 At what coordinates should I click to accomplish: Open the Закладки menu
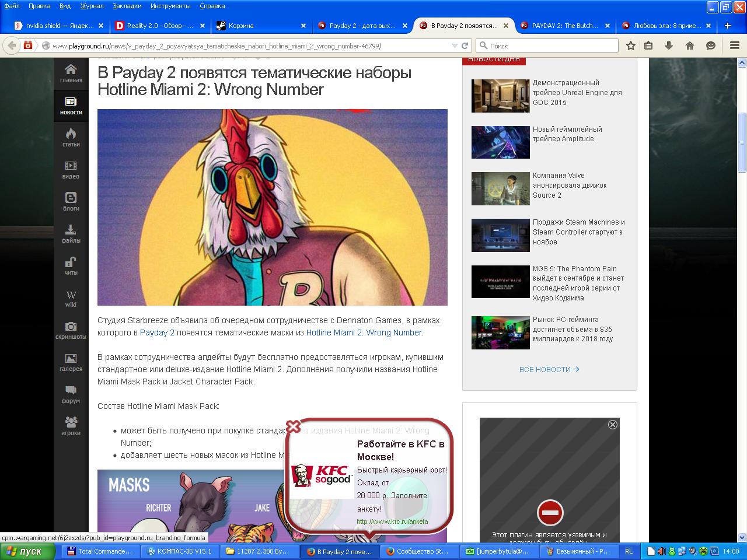coord(127,6)
